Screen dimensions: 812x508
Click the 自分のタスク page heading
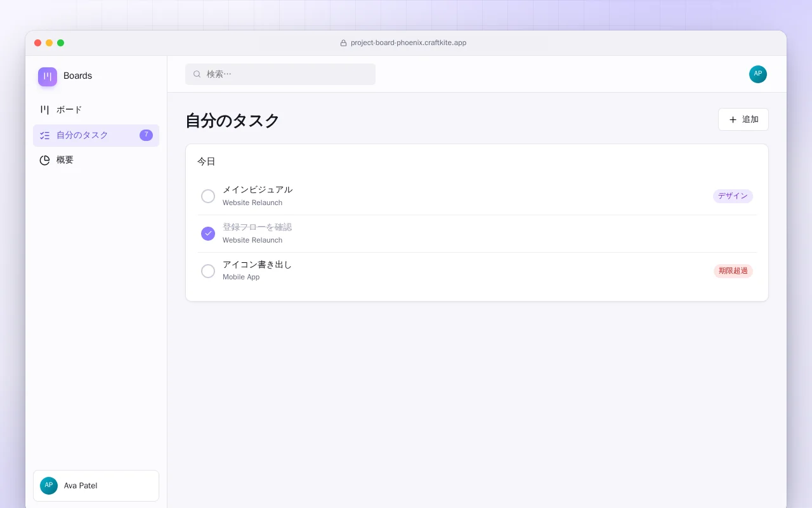[232, 121]
